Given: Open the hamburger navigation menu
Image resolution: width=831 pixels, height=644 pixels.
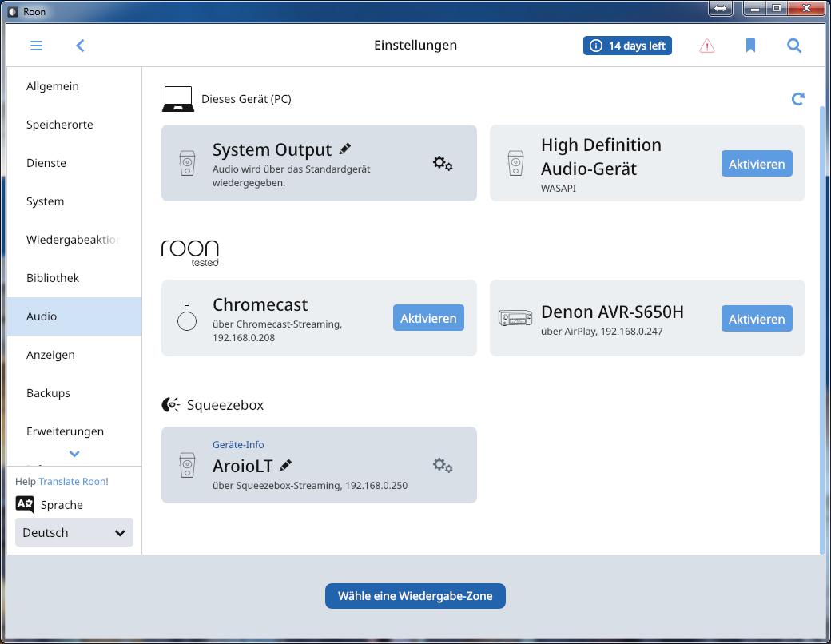Looking at the screenshot, I should pyautogui.click(x=36, y=46).
